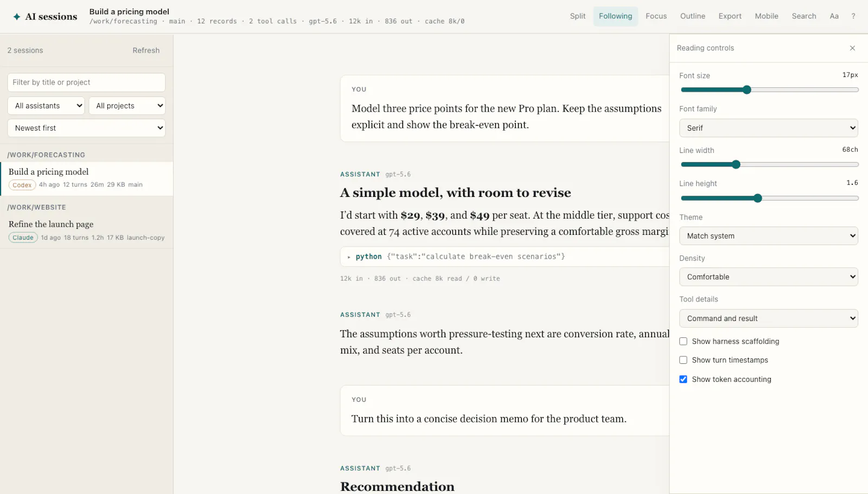
Task: Click the Export button
Action: coord(730,16)
